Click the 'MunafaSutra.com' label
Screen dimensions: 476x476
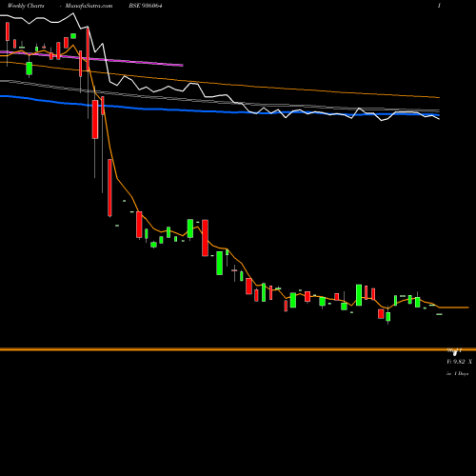(x=89, y=6)
